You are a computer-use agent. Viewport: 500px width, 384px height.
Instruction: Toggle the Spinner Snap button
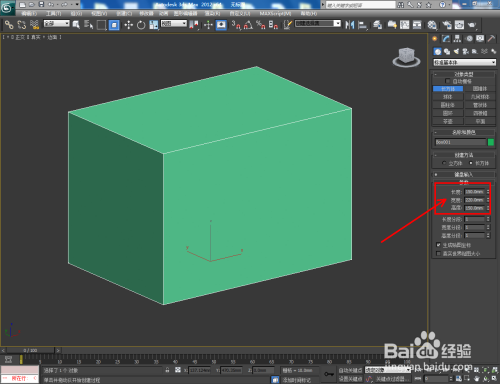click(273, 25)
